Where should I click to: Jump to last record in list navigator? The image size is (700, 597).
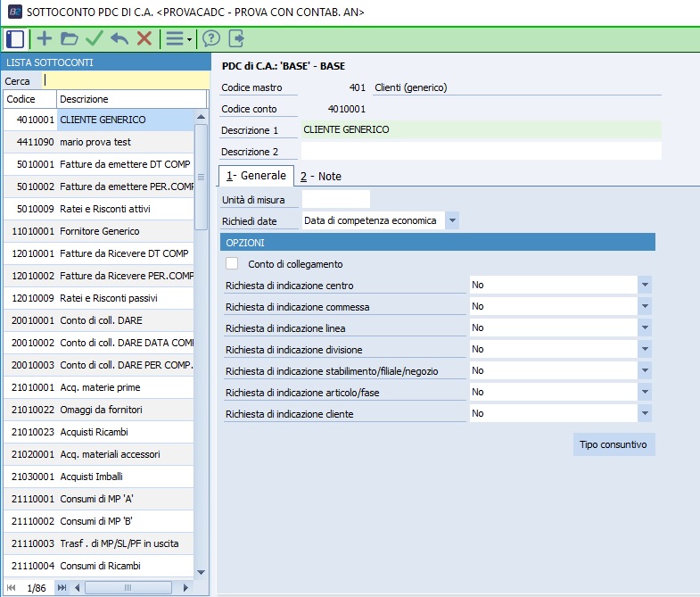click(62, 587)
